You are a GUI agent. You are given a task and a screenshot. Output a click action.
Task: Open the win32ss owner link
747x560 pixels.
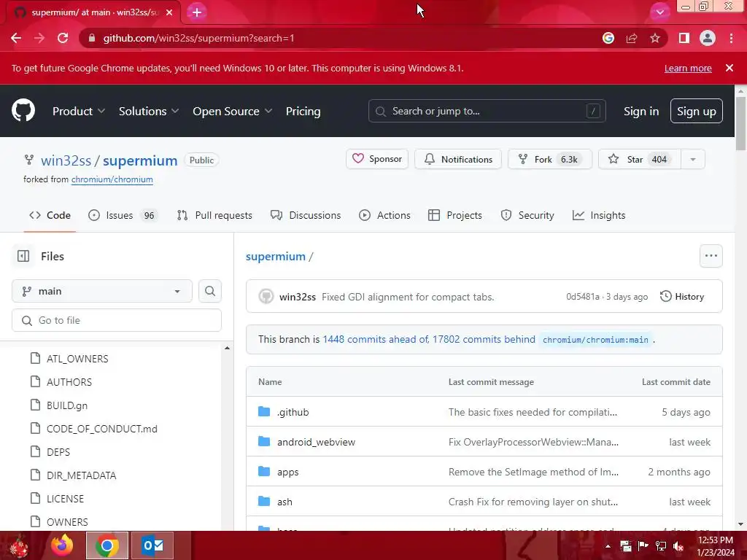pyautogui.click(x=66, y=160)
